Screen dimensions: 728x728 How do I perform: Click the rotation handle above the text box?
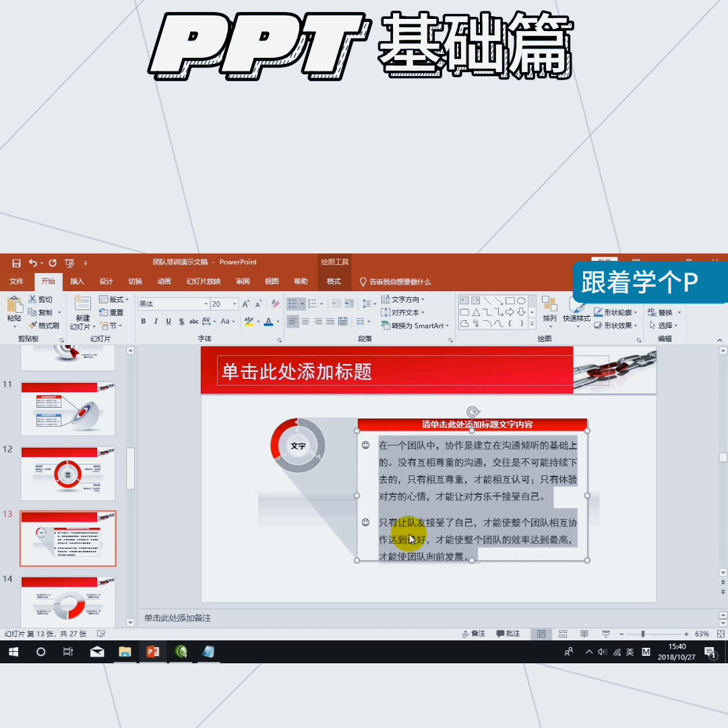[473, 412]
